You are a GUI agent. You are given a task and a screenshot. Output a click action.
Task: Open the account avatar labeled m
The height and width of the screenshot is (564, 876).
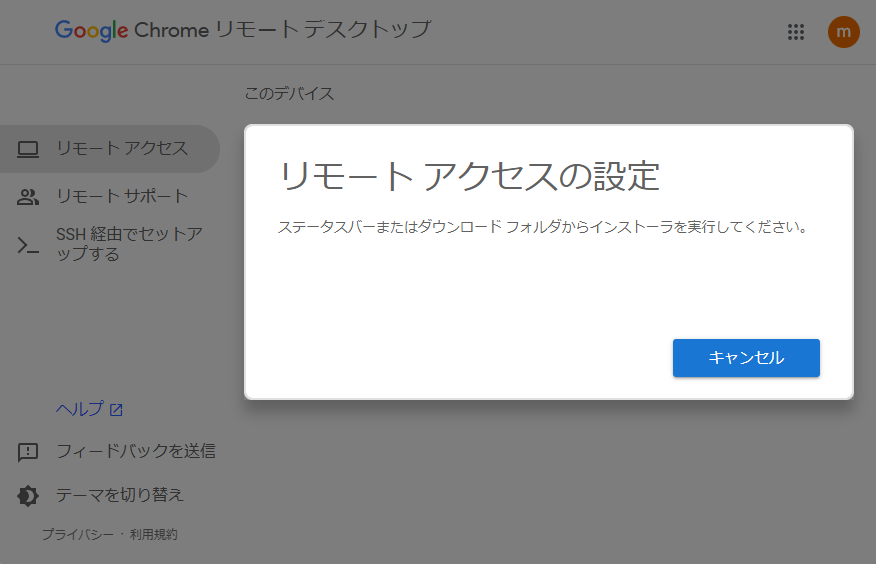click(x=844, y=32)
